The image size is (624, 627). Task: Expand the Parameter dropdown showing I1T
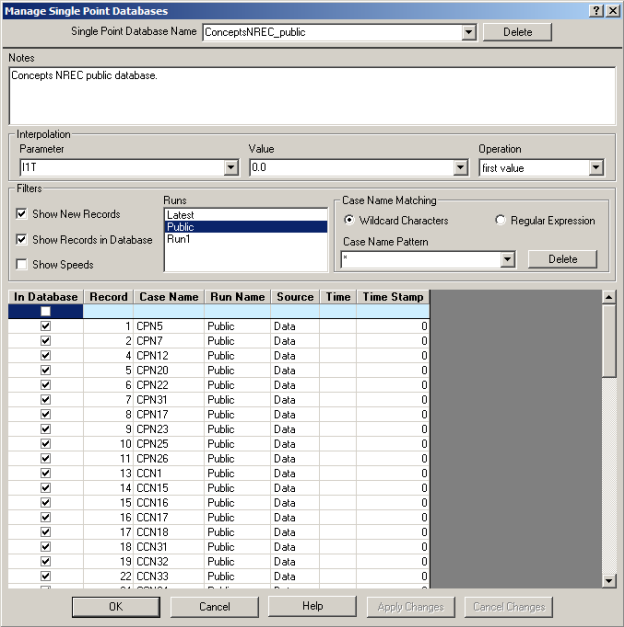(x=231, y=168)
